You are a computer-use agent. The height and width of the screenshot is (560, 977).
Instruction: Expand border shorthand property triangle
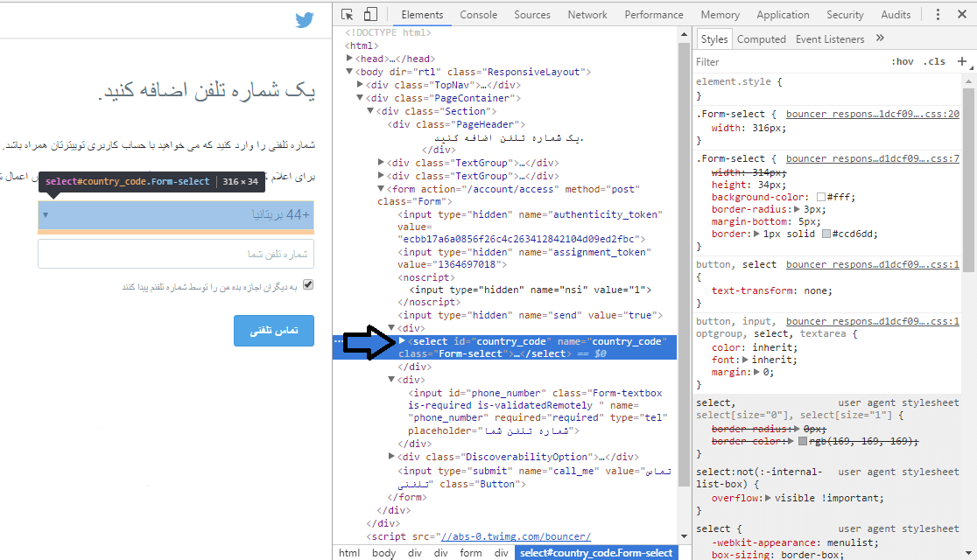click(x=757, y=234)
